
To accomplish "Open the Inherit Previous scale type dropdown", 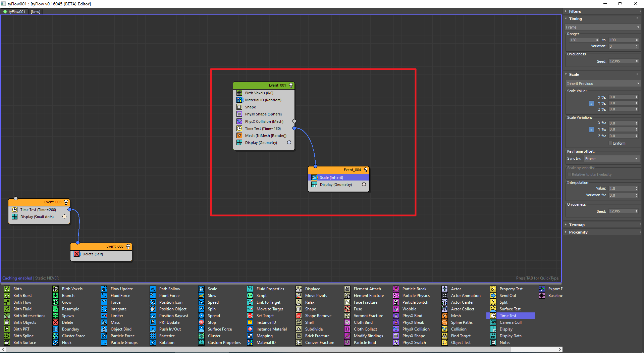I will click(603, 84).
